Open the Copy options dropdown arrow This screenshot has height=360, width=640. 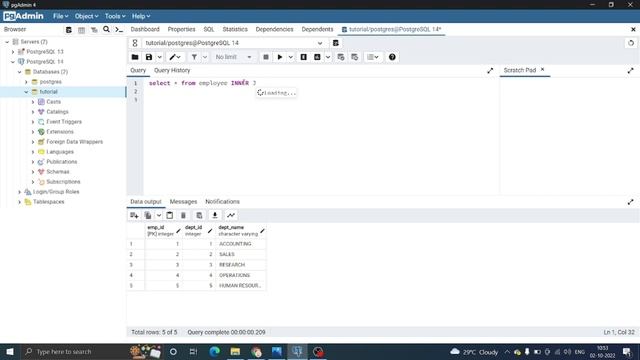(x=159, y=215)
